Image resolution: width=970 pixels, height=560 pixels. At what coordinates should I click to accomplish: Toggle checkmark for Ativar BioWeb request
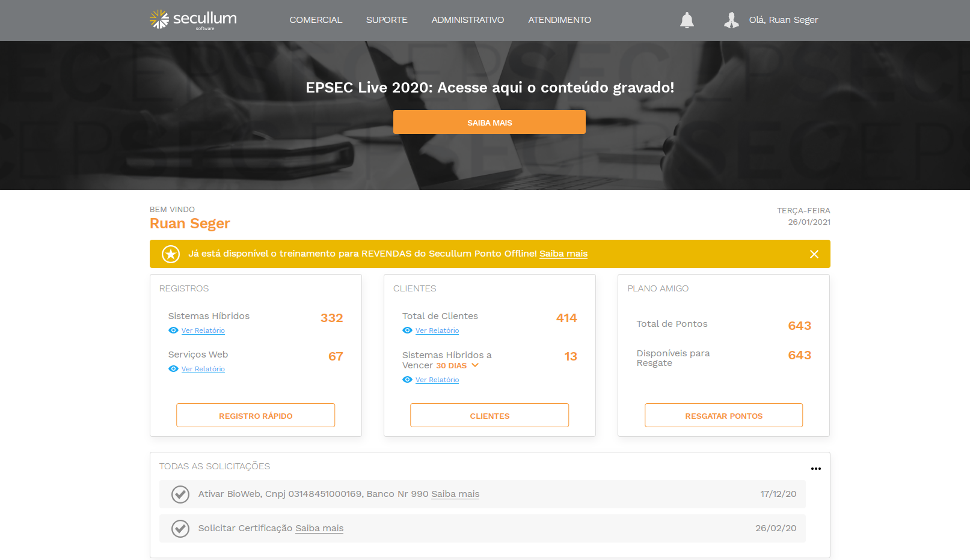(x=180, y=495)
